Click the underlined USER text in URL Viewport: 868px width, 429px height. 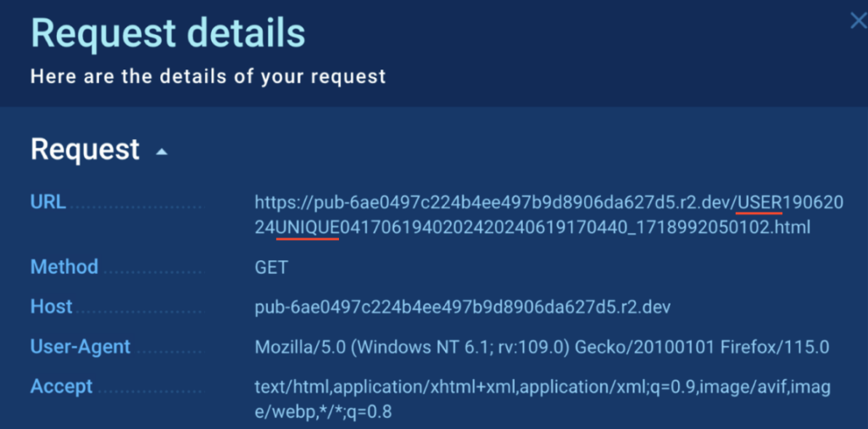(759, 203)
